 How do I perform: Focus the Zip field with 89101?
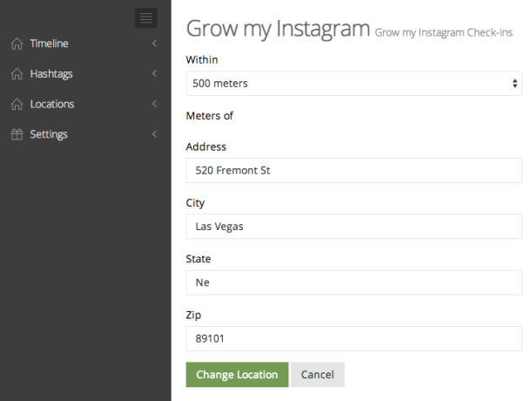tap(354, 338)
